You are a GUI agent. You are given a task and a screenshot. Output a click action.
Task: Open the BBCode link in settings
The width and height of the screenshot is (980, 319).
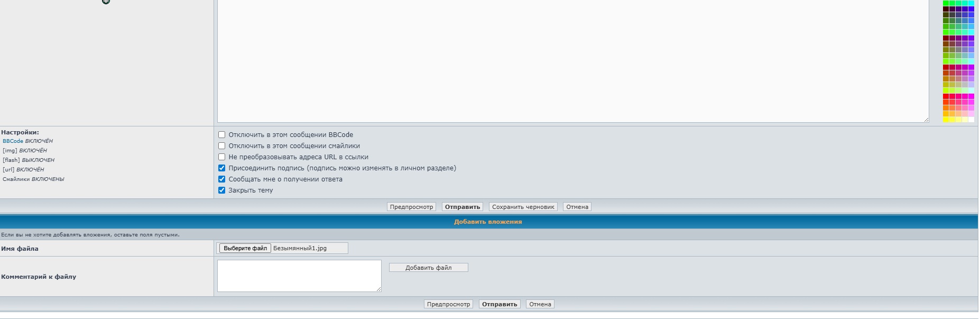[x=13, y=141]
